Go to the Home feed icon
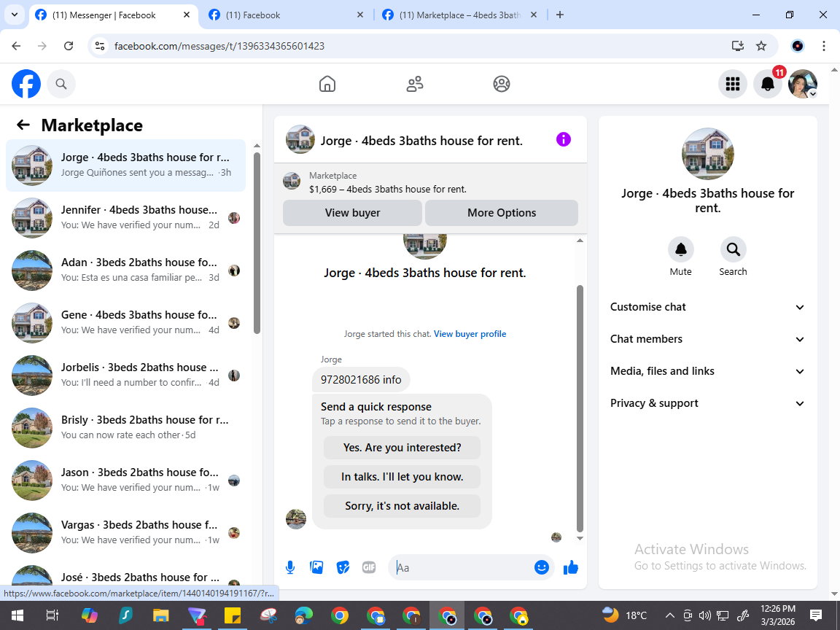 pos(327,84)
